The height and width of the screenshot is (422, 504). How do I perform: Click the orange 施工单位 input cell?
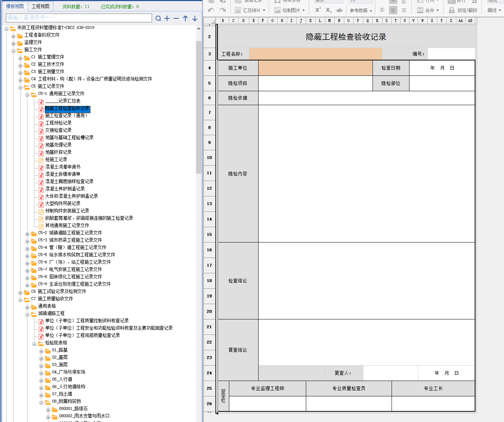coord(315,68)
